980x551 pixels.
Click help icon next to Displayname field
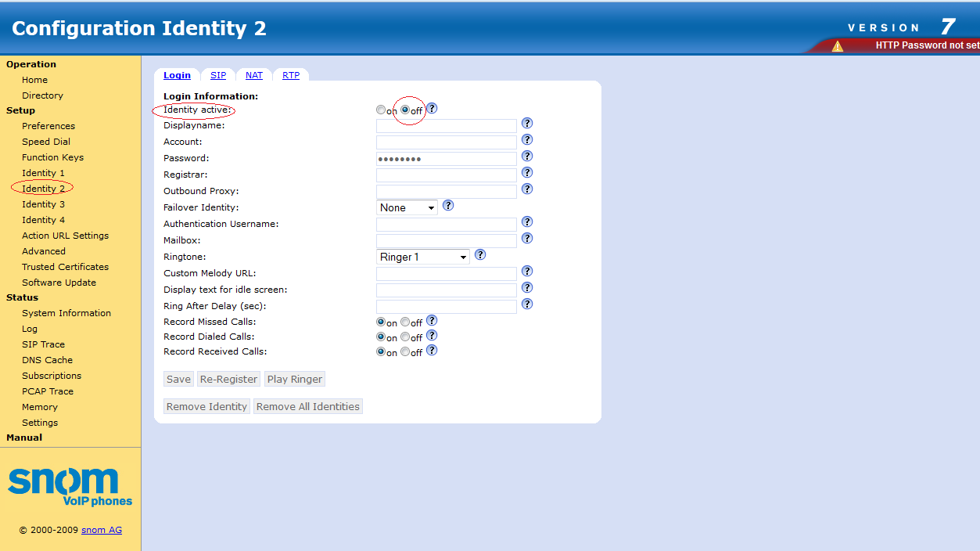click(x=527, y=124)
